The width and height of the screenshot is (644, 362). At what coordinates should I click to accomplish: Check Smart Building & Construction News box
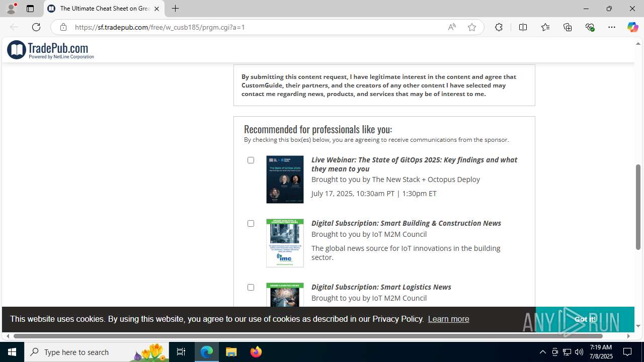[x=251, y=223]
